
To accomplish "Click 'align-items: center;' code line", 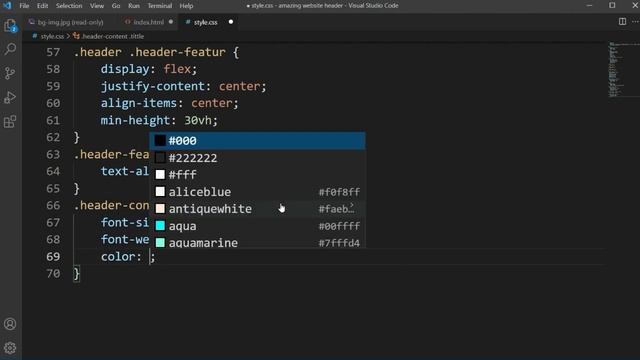I will click(x=169, y=103).
